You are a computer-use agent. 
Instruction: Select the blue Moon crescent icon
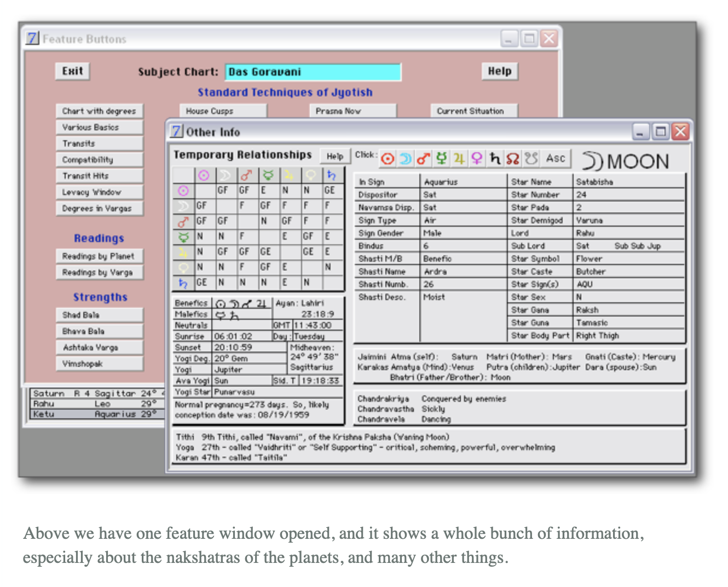pyautogui.click(x=406, y=159)
